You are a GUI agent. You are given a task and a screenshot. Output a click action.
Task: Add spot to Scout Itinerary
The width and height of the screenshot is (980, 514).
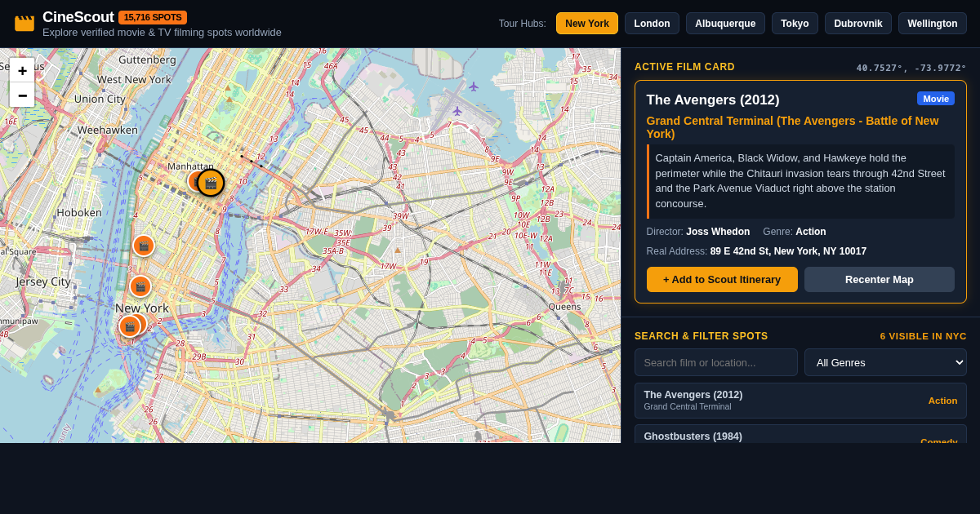click(x=722, y=279)
